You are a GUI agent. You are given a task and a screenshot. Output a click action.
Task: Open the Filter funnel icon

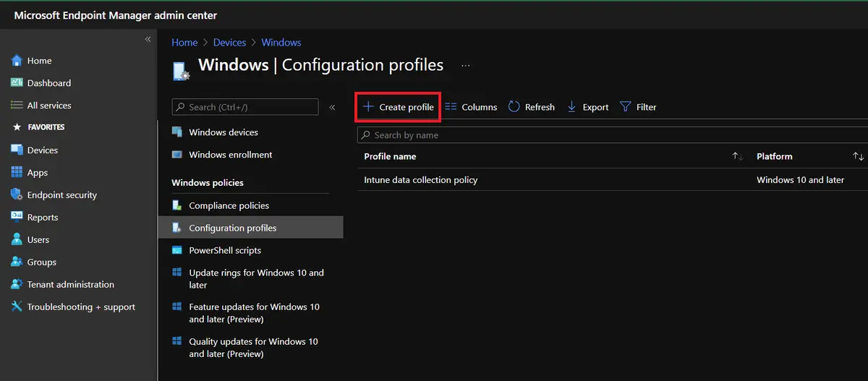click(626, 107)
